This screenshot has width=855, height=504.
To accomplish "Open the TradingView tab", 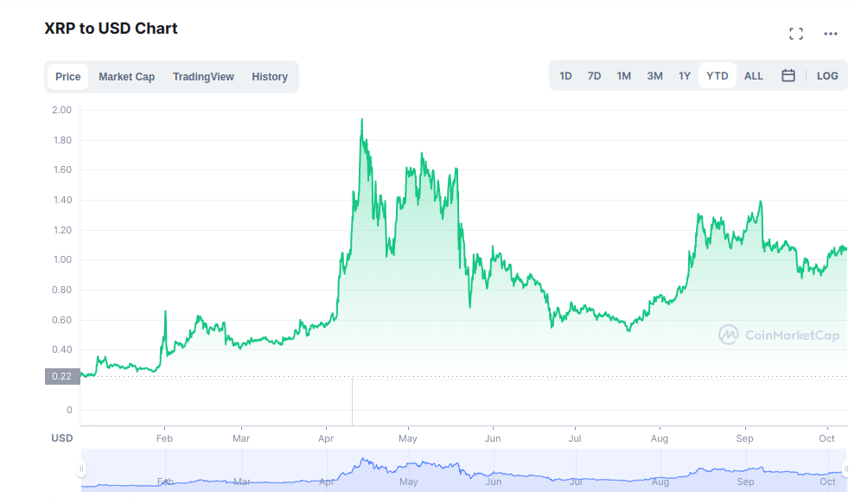I will (x=203, y=76).
